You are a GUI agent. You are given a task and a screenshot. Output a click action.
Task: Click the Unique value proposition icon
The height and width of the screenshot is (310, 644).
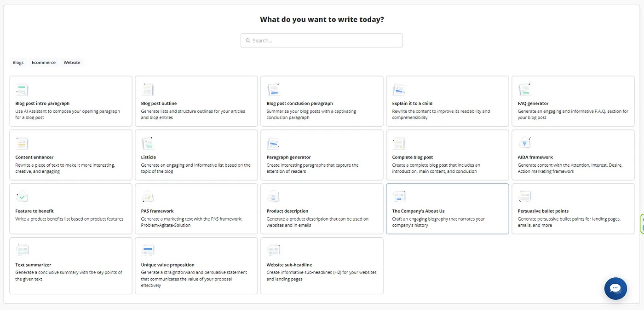click(148, 251)
